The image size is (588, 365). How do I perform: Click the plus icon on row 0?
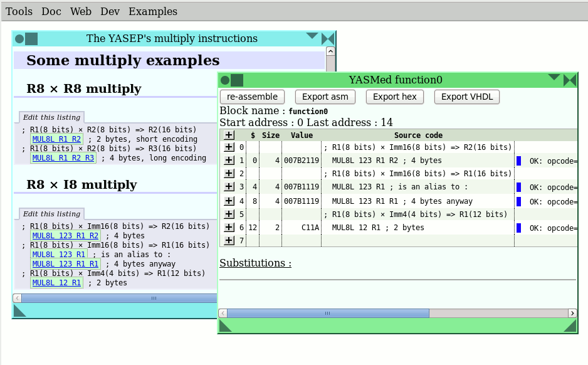[x=229, y=147]
